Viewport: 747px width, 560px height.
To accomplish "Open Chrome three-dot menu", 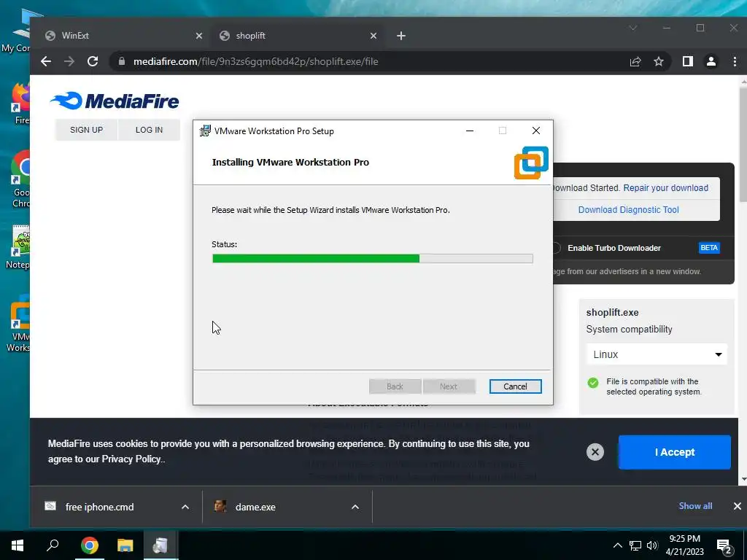I will coord(735,61).
